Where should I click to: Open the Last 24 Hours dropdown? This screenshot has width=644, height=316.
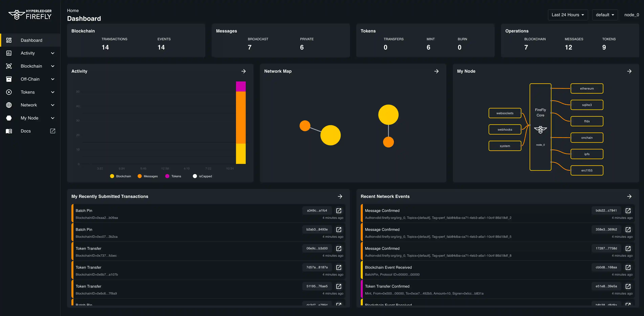click(x=568, y=15)
